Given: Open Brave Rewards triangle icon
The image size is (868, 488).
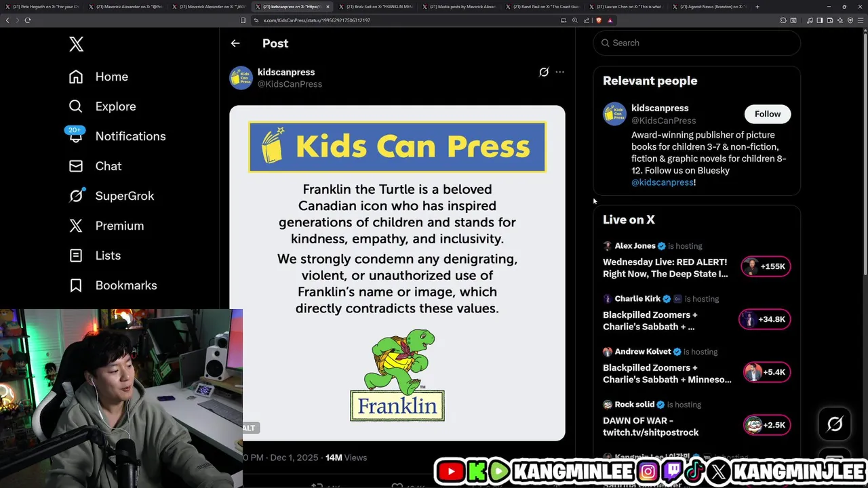Looking at the screenshot, I should [x=610, y=20].
